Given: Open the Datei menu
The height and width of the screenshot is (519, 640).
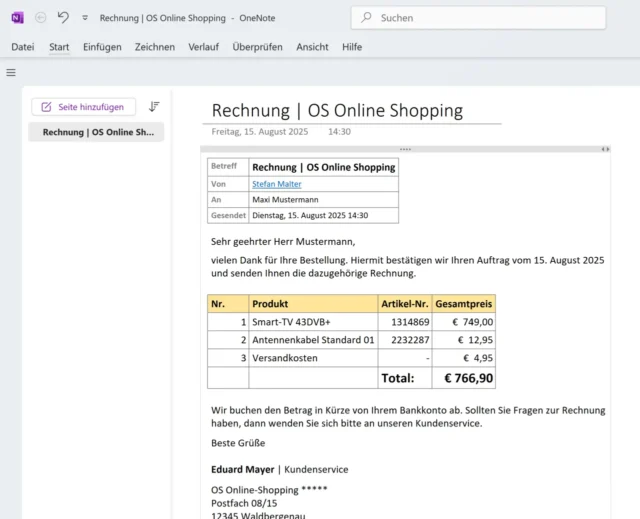Looking at the screenshot, I should tap(23, 47).
